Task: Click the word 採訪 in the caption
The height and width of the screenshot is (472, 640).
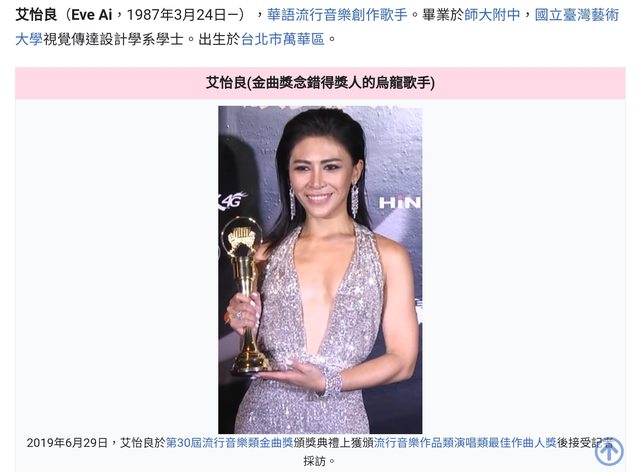Action: [314, 461]
